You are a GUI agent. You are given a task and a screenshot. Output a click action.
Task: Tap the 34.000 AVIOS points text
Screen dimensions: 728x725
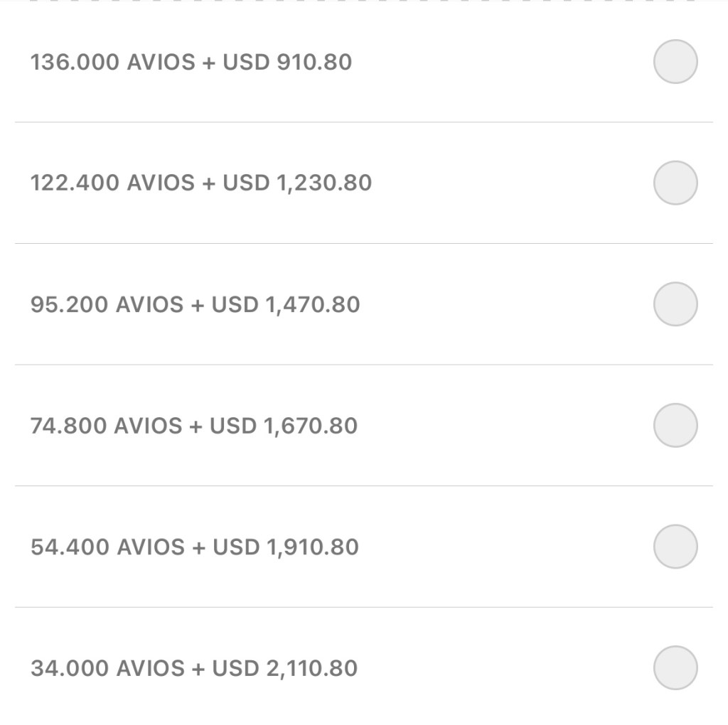click(x=107, y=668)
